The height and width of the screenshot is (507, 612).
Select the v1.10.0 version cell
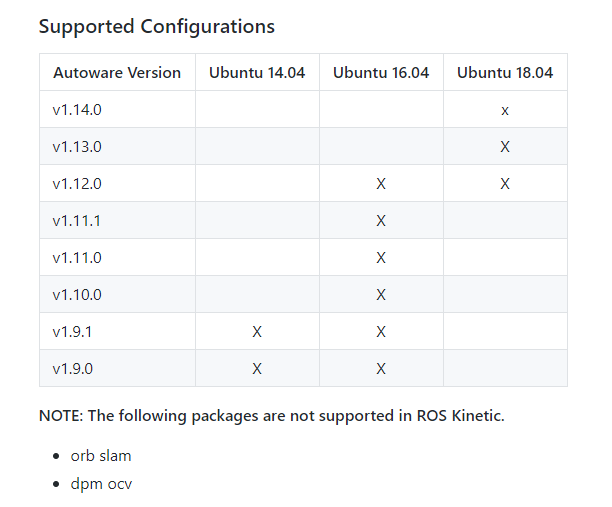tap(77, 294)
